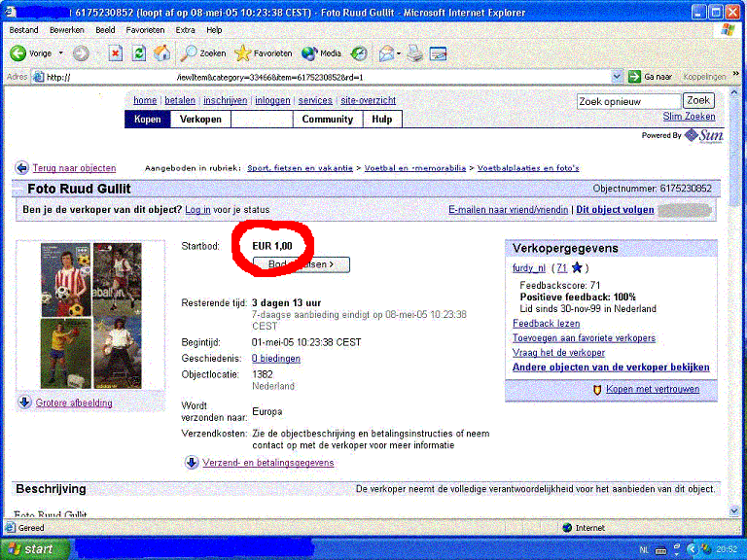The width and height of the screenshot is (747, 560).
Task: Open the Bewerken menu
Action: (x=67, y=30)
